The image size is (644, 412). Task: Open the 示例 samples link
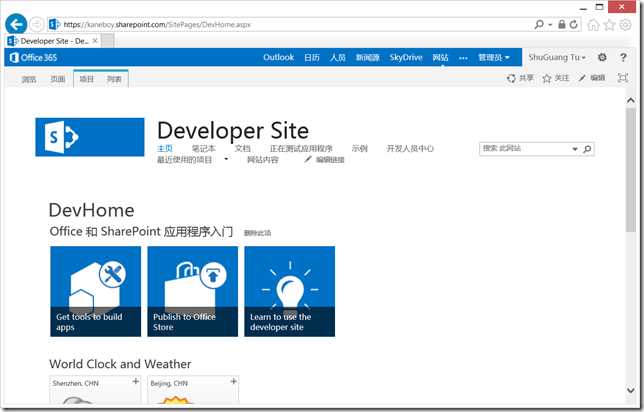click(x=360, y=148)
